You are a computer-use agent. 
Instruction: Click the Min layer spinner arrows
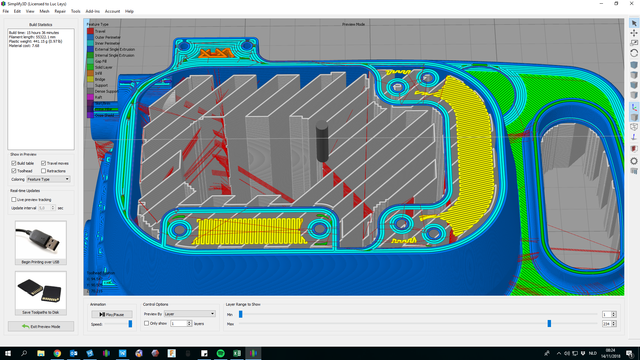[614, 314]
